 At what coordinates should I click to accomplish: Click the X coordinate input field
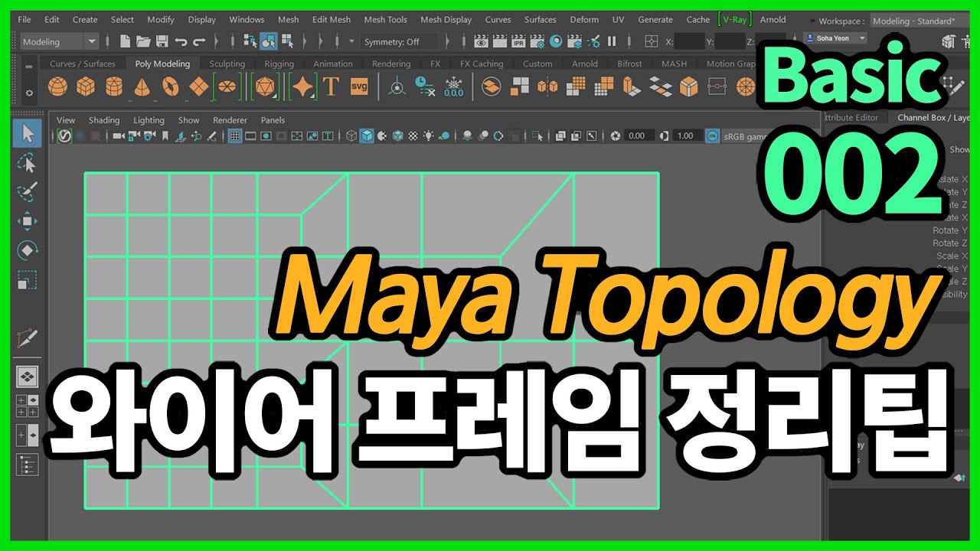690,41
